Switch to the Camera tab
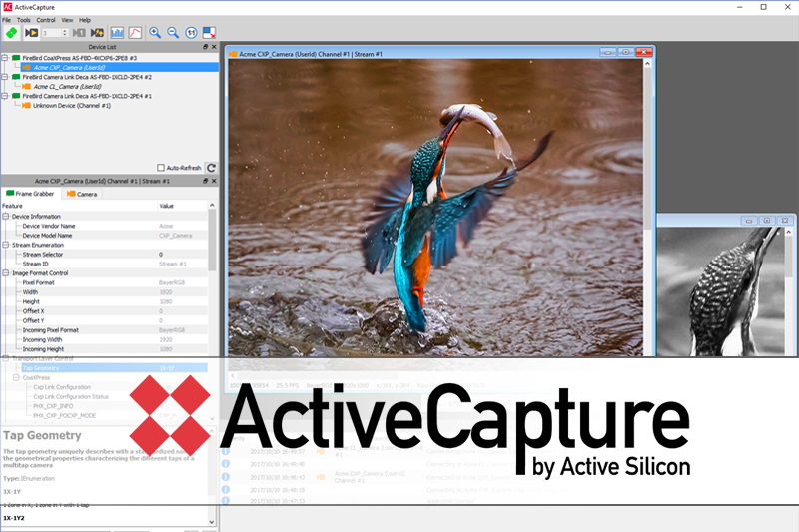This screenshot has width=799, height=532. tap(82, 193)
